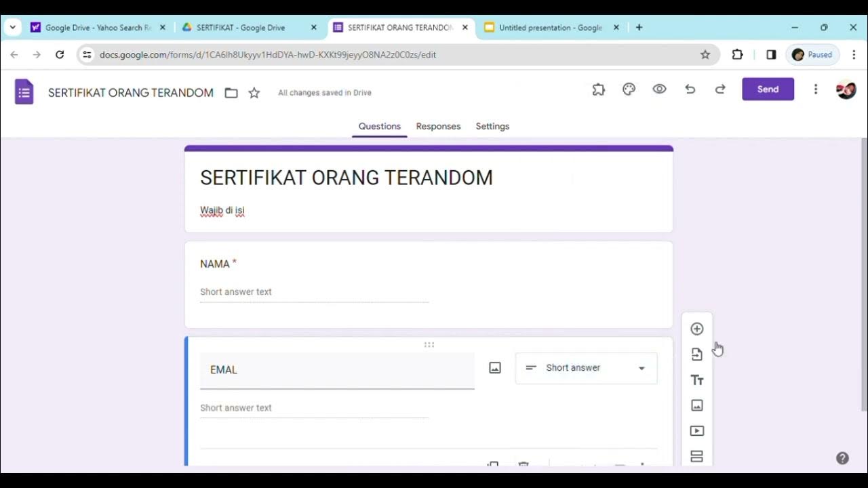Open the Forms three-dot more menu
The width and height of the screenshot is (868, 488).
[x=816, y=89]
